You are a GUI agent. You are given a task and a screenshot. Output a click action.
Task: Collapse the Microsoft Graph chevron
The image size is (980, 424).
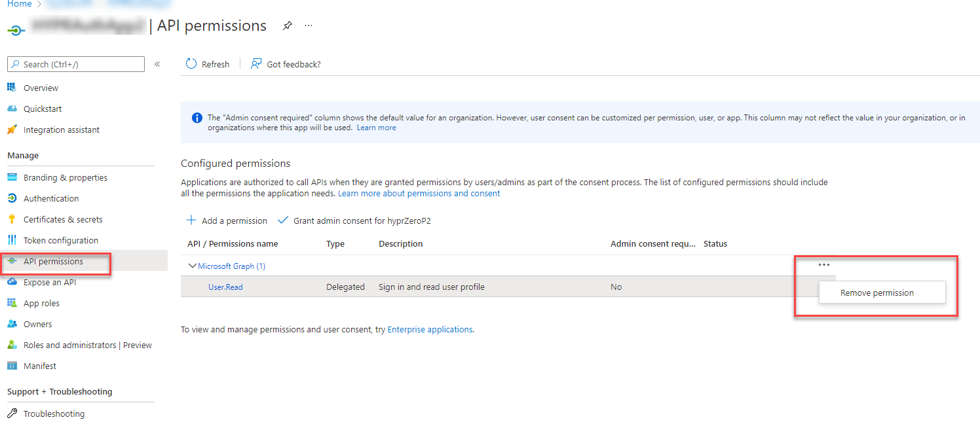tap(193, 266)
